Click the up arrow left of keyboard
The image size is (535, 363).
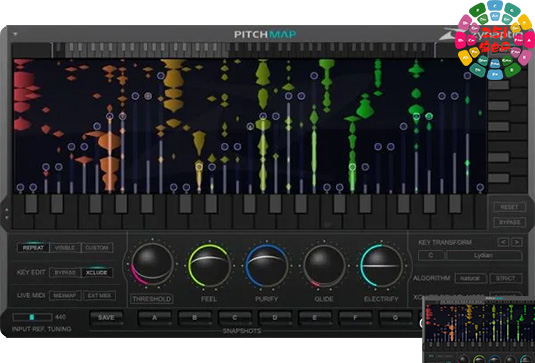click(x=6, y=209)
